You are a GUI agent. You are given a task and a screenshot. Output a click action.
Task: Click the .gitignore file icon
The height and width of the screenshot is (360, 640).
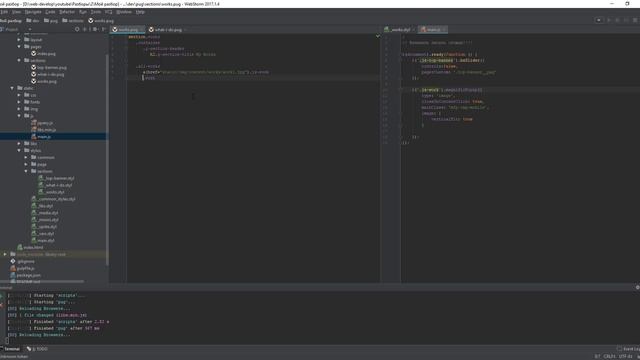[13, 261]
